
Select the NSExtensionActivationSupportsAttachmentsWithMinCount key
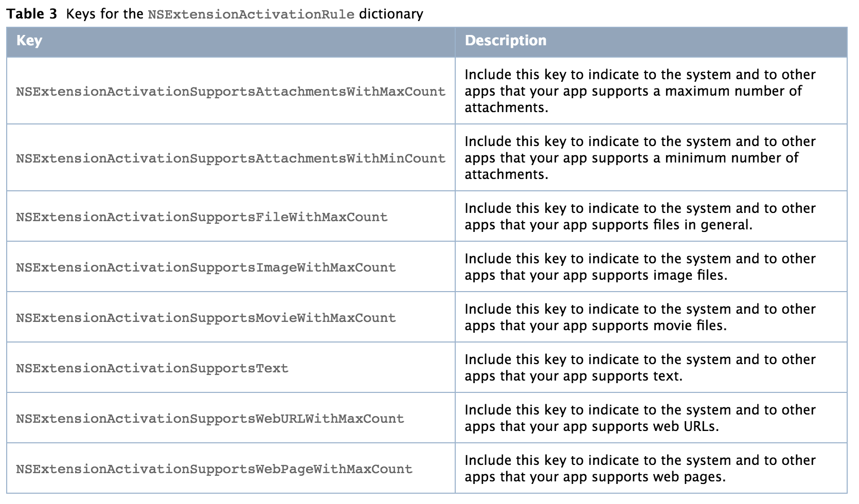point(230,158)
